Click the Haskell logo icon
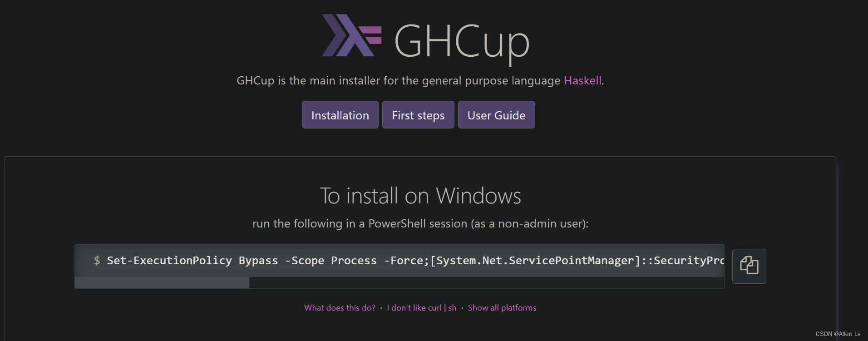Image resolution: width=868 pixels, height=341 pixels. click(352, 35)
